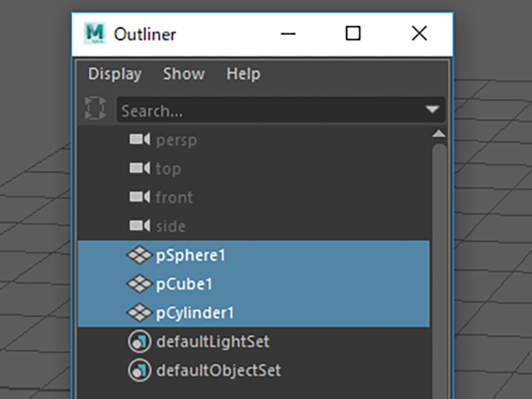Click the persp camera icon

140,139
